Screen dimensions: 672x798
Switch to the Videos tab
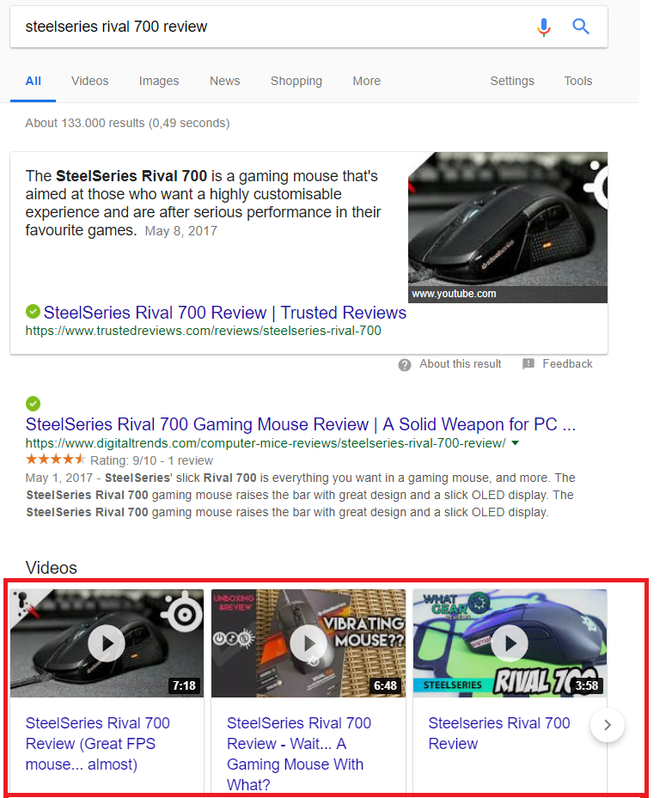89,81
